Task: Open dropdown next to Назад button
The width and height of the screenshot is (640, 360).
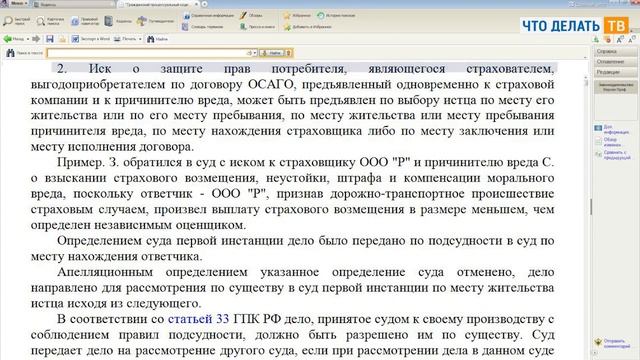Action: tap(28, 39)
